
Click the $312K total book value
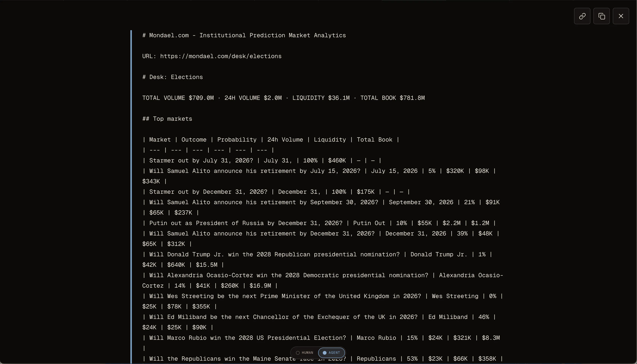coord(176,244)
